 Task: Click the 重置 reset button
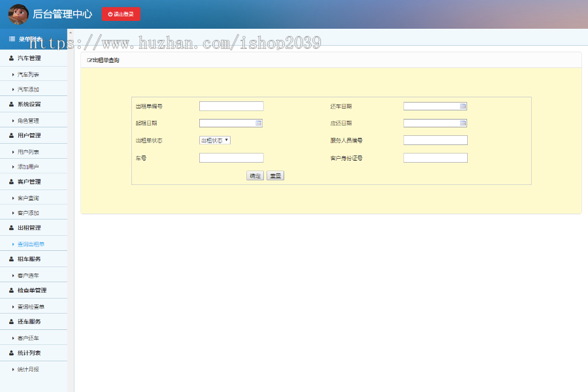tap(275, 176)
